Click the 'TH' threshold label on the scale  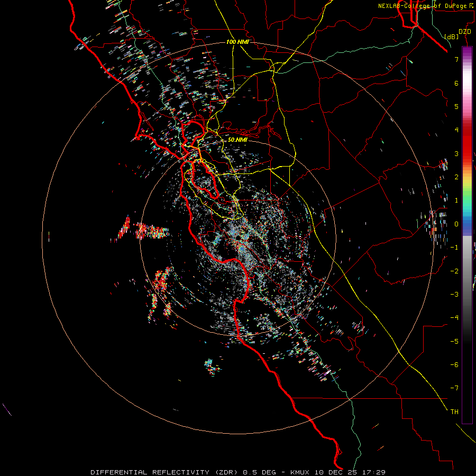pos(454,412)
